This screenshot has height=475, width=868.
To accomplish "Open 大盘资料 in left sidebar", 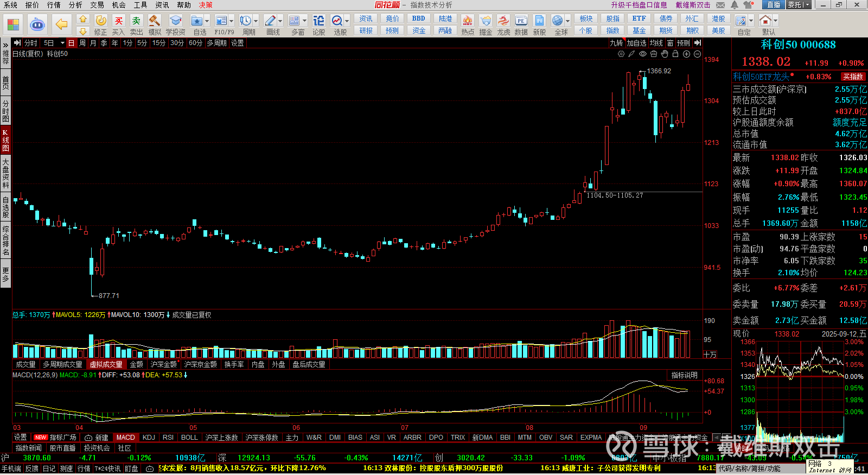I will (5, 173).
